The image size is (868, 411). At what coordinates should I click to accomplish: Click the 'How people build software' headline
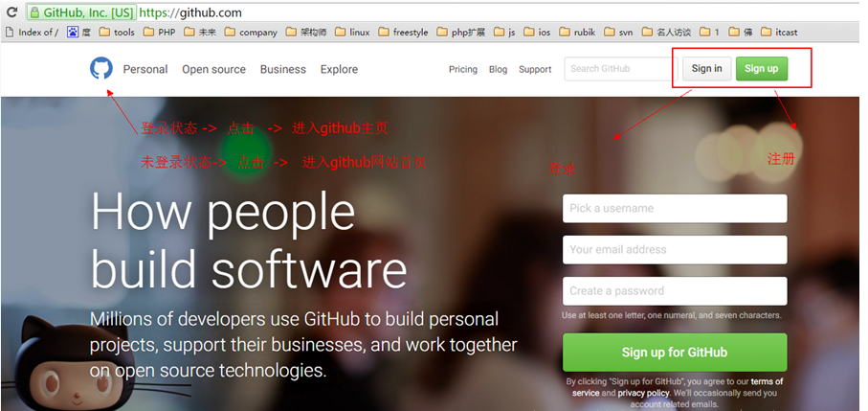[x=249, y=240]
